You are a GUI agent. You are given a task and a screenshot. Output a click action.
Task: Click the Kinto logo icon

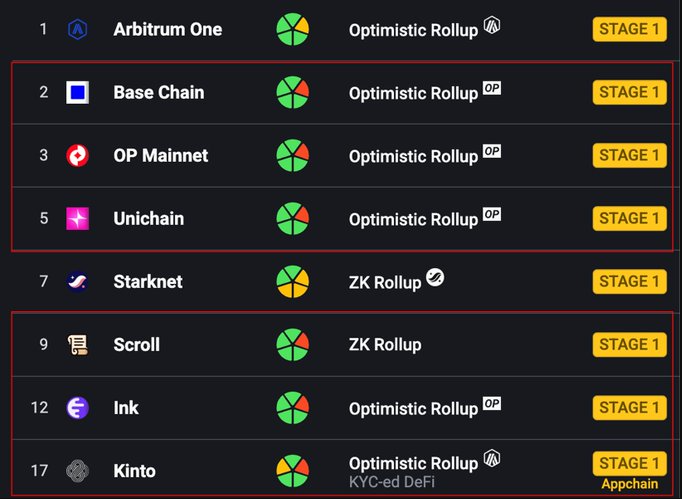click(x=77, y=470)
